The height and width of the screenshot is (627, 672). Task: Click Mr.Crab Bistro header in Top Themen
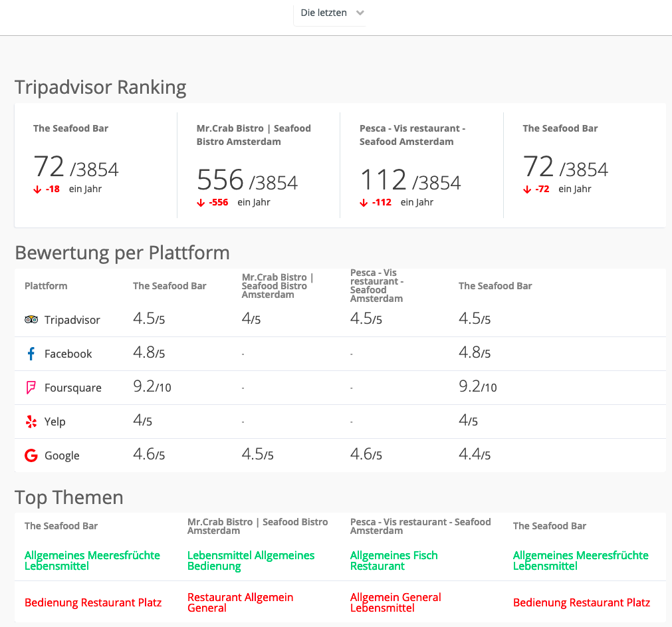click(x=258, y=527)
